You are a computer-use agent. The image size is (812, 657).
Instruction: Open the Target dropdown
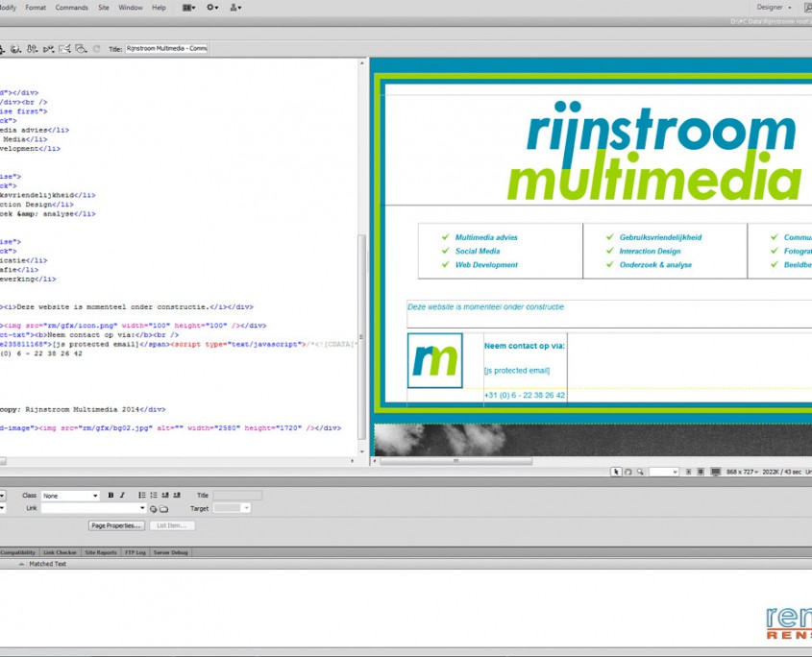point(233,508)
